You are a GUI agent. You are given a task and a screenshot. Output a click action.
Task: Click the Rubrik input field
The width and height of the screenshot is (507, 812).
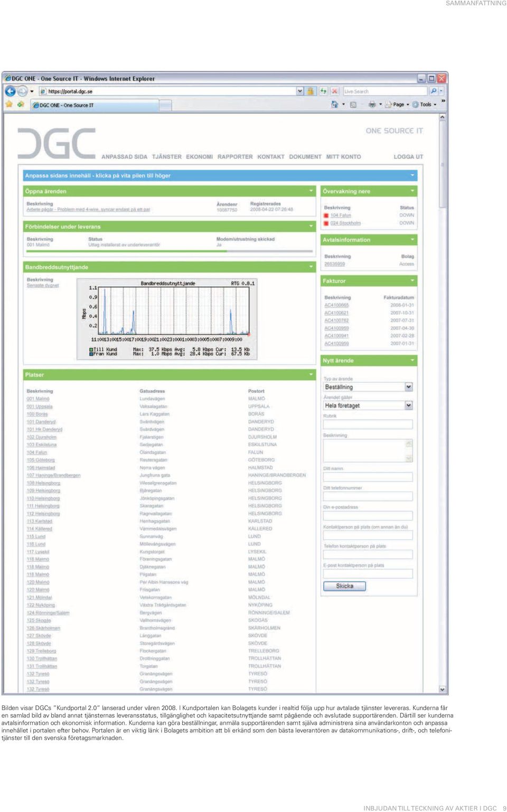click(x=368, y=424)
